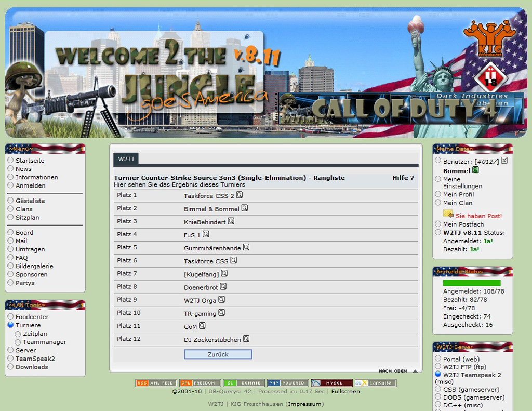Open the Server menu item
The image size is (532, 411).
(26, 350)
